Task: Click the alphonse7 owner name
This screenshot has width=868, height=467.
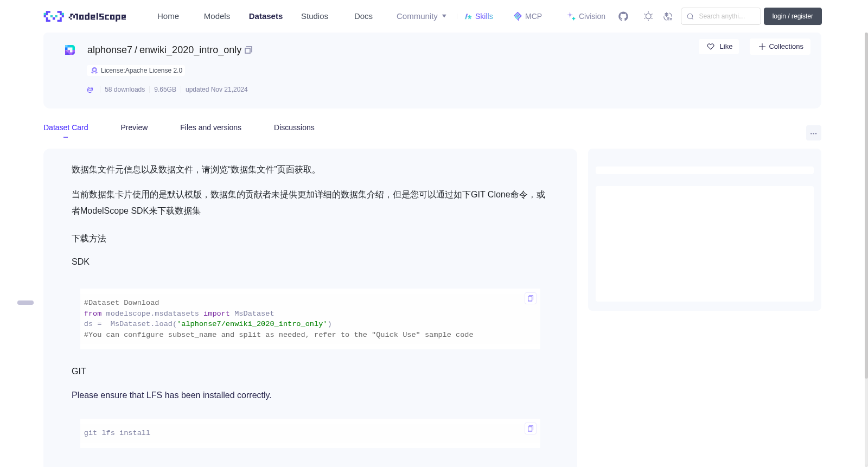Action: point(110,50)
